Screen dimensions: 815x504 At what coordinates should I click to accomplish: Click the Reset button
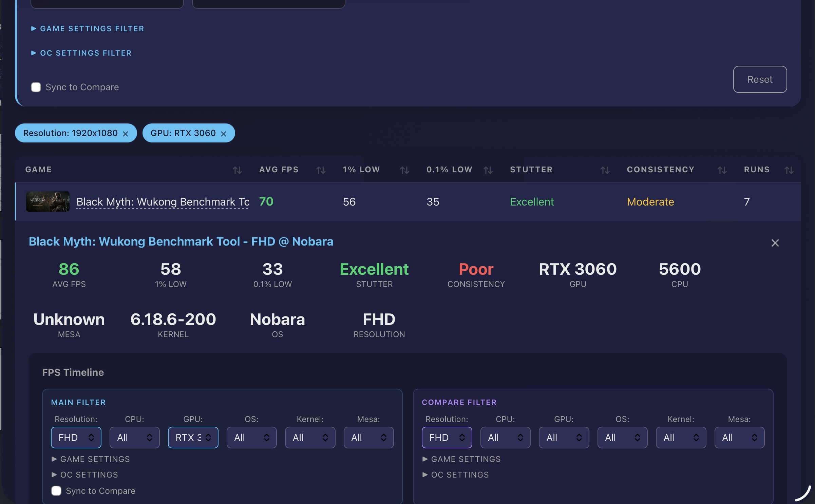(760, 79)
